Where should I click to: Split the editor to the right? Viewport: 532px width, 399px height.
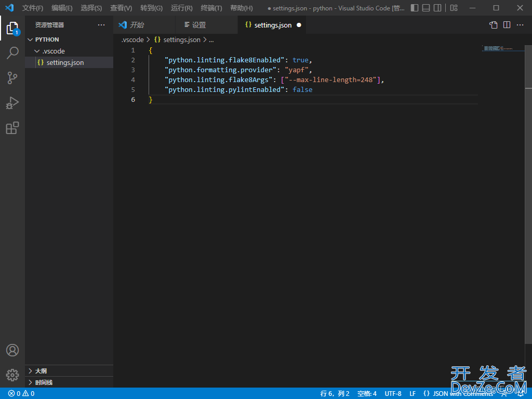pyautogui.click(x=507, y=25)
